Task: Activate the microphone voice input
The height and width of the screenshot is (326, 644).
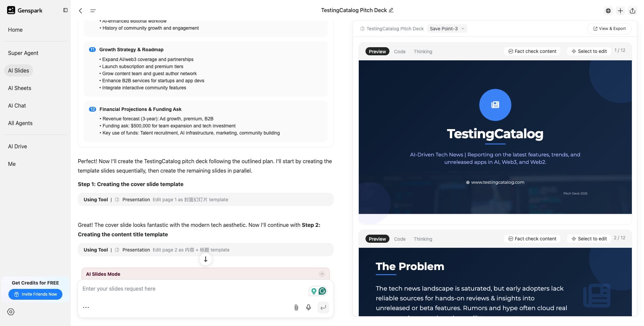Action: click(x=309, y=307)
